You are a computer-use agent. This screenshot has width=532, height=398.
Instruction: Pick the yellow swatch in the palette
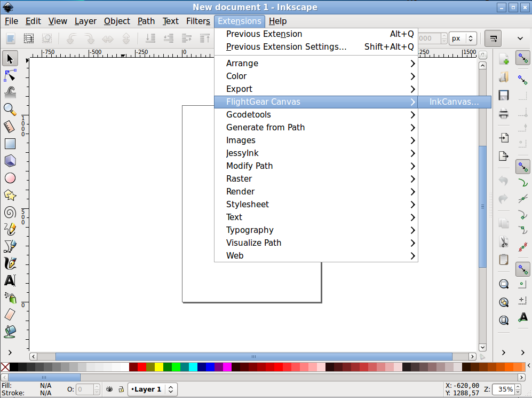[159, 367]
